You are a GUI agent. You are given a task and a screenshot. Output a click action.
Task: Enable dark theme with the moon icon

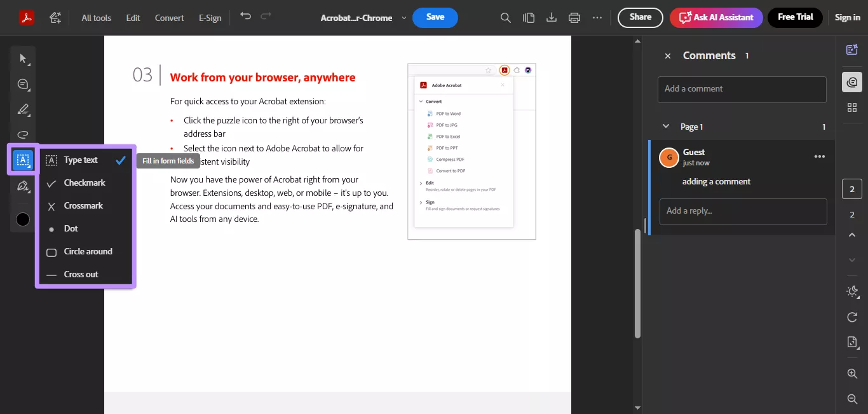tap(851, 291)
